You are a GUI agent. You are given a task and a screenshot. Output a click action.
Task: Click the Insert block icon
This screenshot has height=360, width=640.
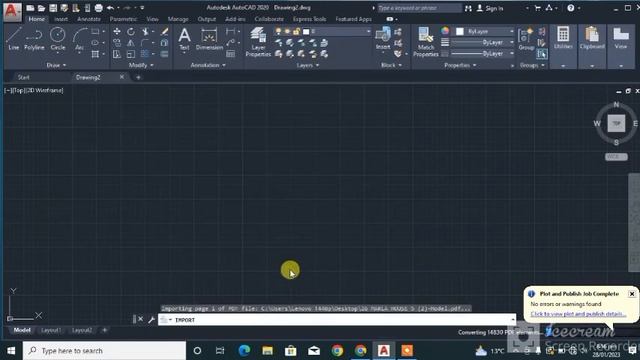click(383, 39)
